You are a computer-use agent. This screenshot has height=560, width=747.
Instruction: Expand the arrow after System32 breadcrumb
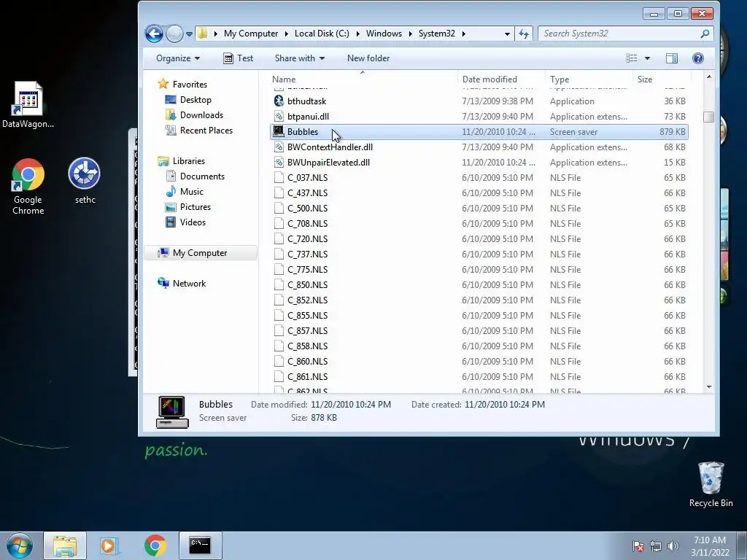[x=463, y=34]
